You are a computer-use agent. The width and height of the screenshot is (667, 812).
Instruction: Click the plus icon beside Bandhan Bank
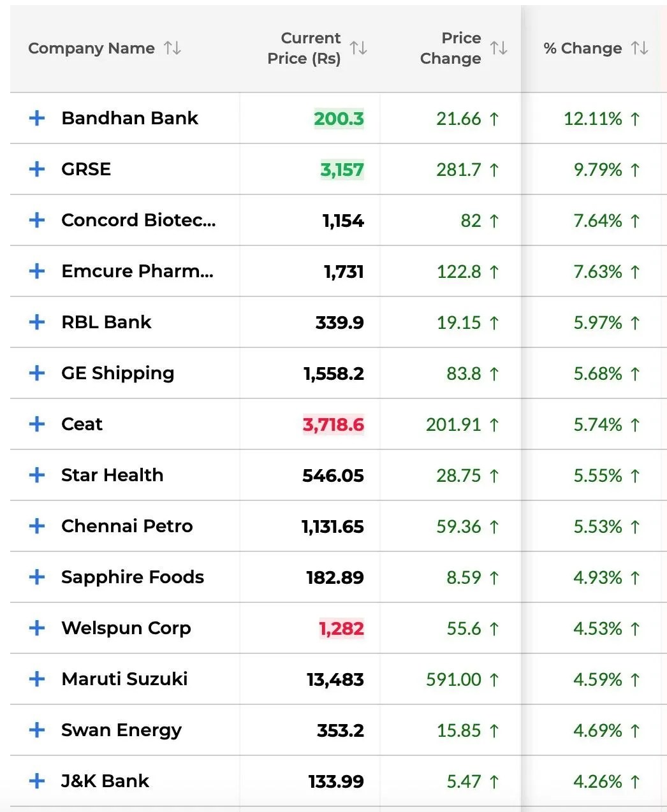[x=37, y=119]
